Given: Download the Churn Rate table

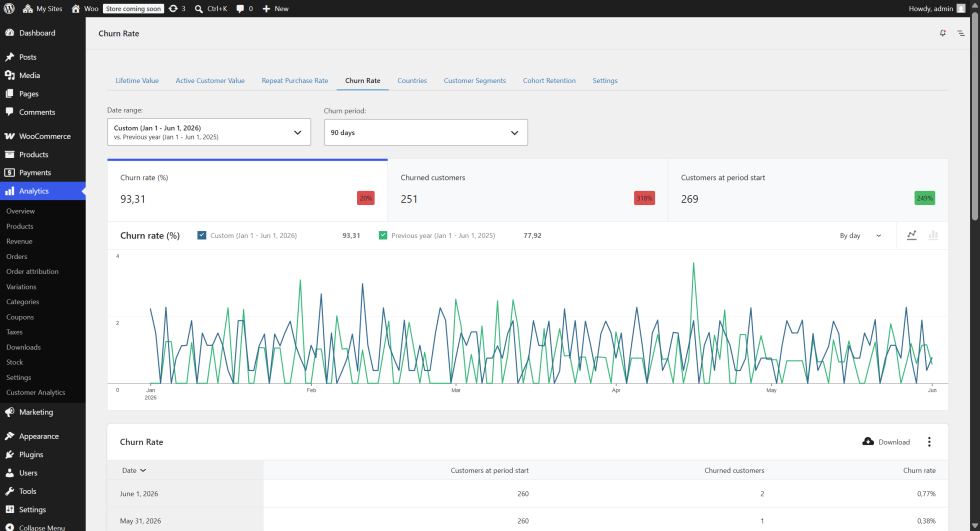Looking at the screenshot, I should (886, 442).
